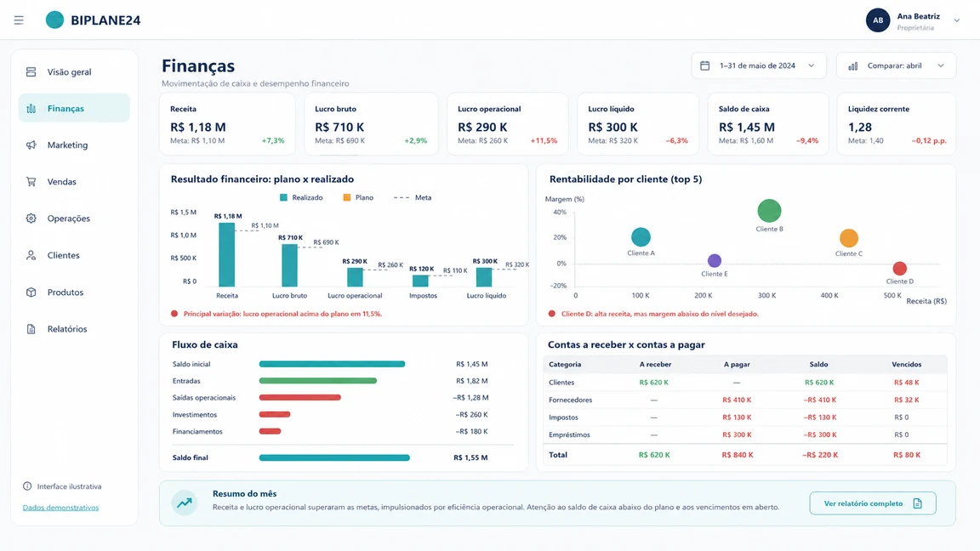
Task: Click the Liquidez corrente KPI card
Action: pyautogui.click(x=897, y=123)
